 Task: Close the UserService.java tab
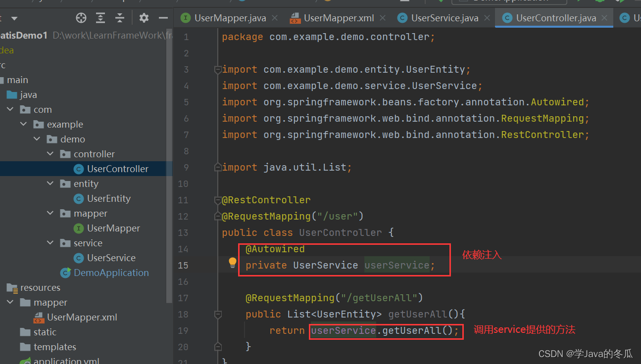click(487, 18)
